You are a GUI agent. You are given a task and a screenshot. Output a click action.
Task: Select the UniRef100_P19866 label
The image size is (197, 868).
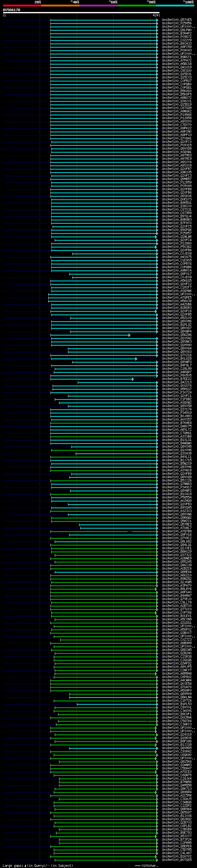tap(177, 115)
